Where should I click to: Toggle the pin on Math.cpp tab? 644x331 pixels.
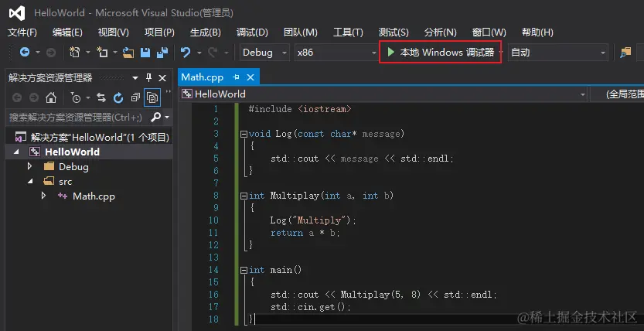tap(236, 77)
